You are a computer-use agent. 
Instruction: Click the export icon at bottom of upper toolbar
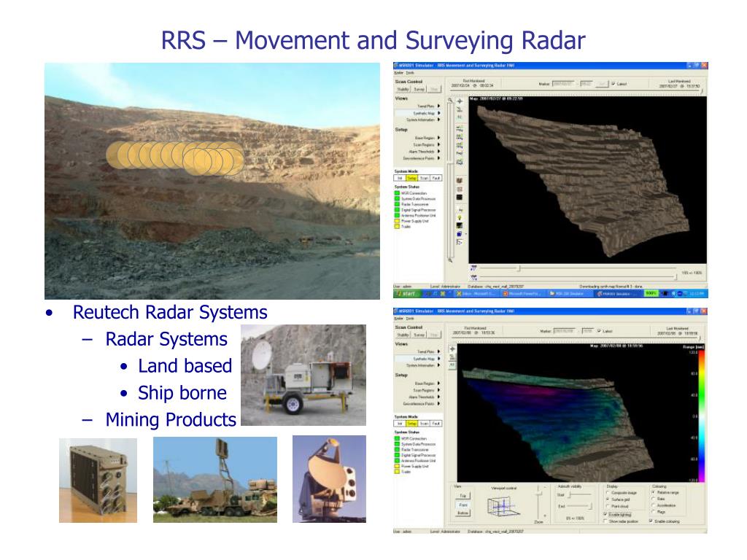460,242
